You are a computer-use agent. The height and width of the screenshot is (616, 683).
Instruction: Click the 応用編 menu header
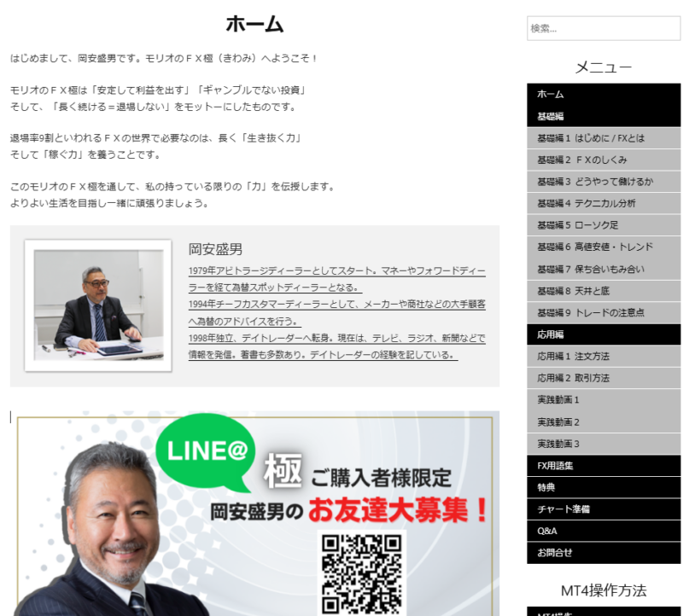coord(604,334)
